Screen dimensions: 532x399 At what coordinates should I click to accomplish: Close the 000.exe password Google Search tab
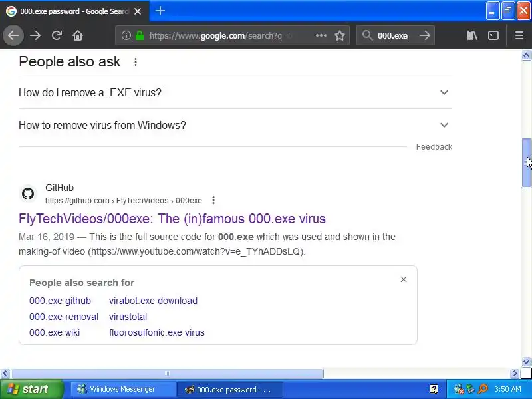point(138,11)
